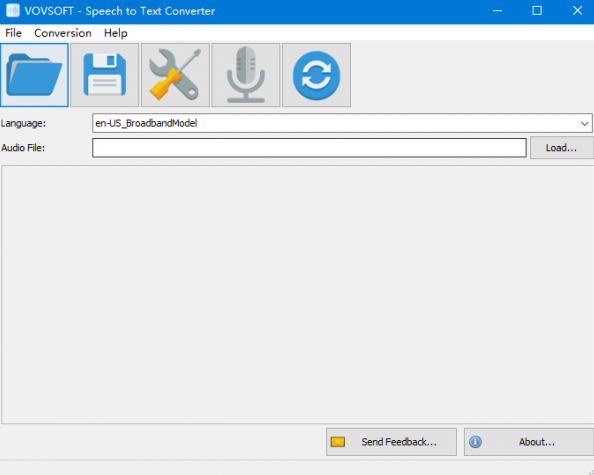
Task: Open the About... dialog button
Action: point(529,442)
